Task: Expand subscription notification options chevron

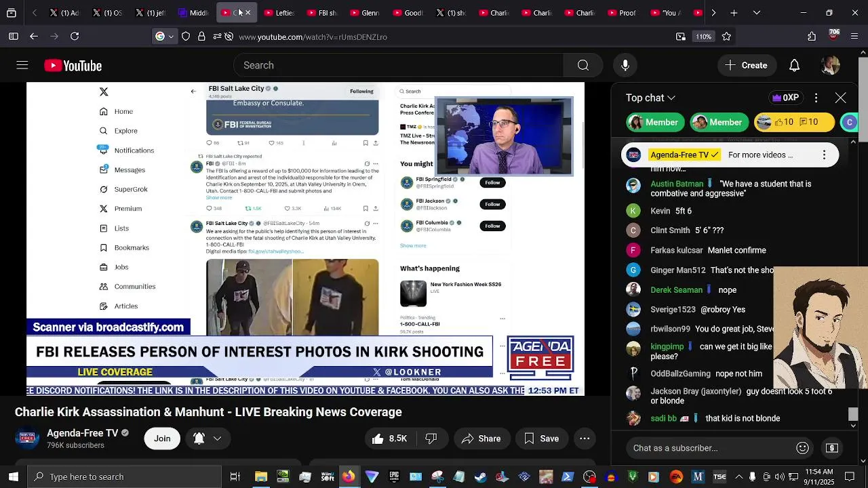Action: pyautogui.click(x=218, y=439)
